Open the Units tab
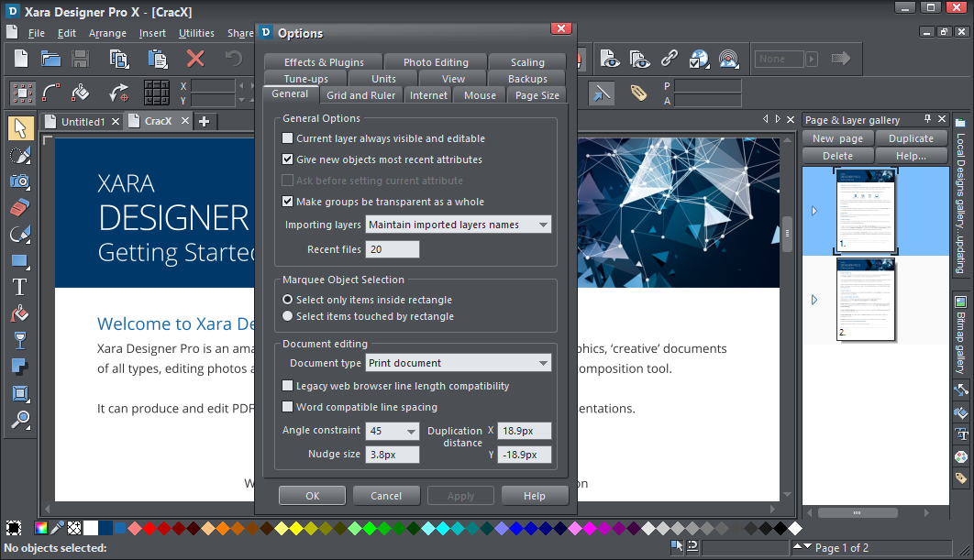Viewport: 974px width, 560px height. tap(384, 79)
